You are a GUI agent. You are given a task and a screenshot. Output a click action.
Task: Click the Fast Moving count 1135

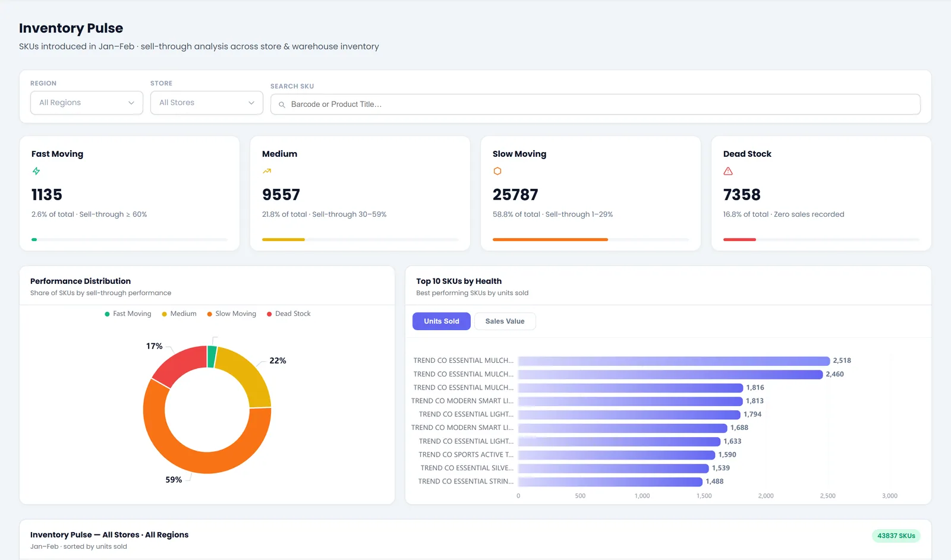tap(47, 195)
